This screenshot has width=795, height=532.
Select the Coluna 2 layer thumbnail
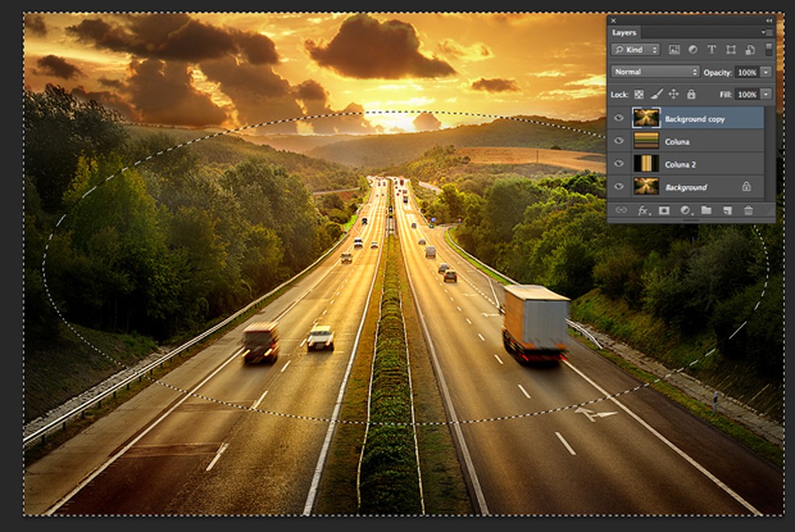point(646,164)
